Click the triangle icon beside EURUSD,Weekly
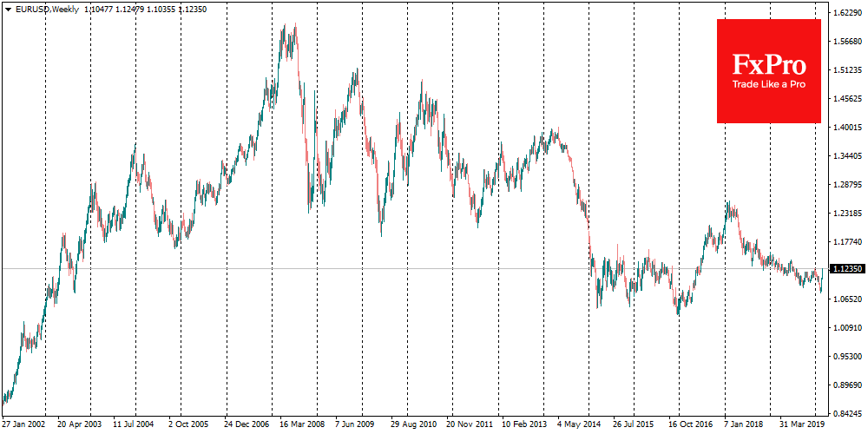868x434 pixels. pos(8,8)
